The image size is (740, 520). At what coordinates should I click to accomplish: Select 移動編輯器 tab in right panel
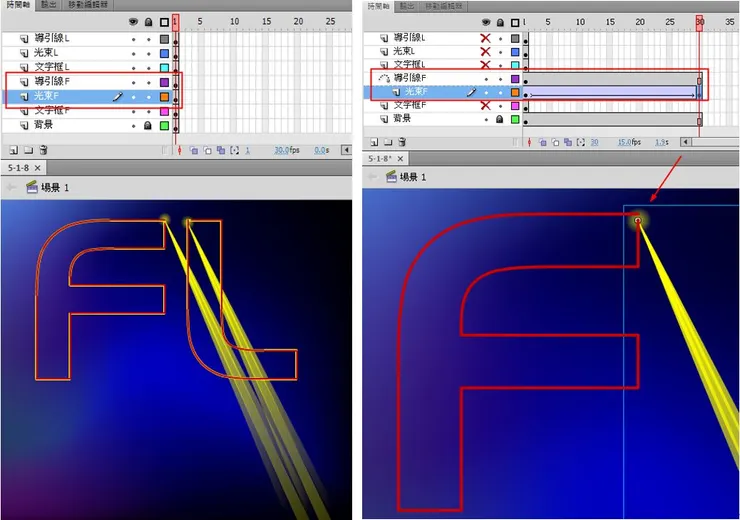(x=444, y=6)
